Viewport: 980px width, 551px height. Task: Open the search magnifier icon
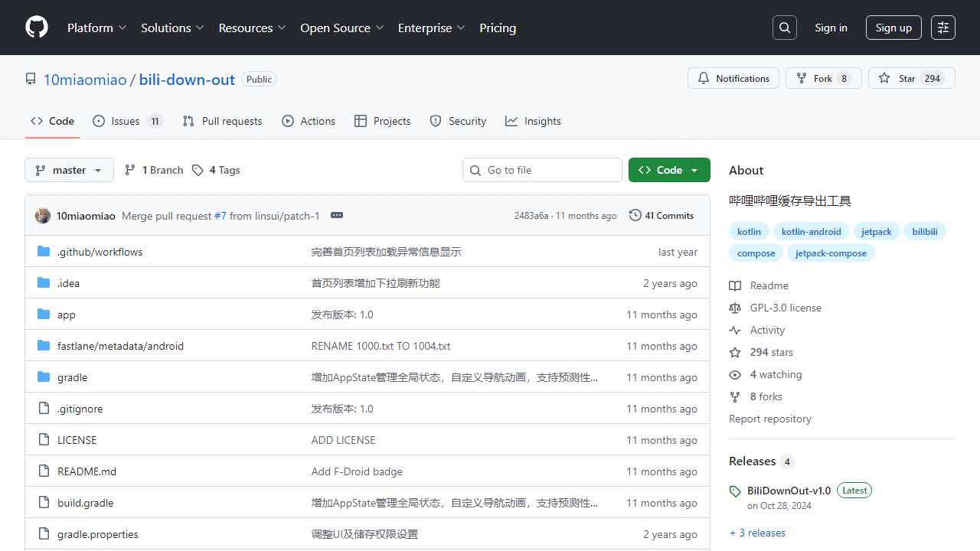(785, 28)
